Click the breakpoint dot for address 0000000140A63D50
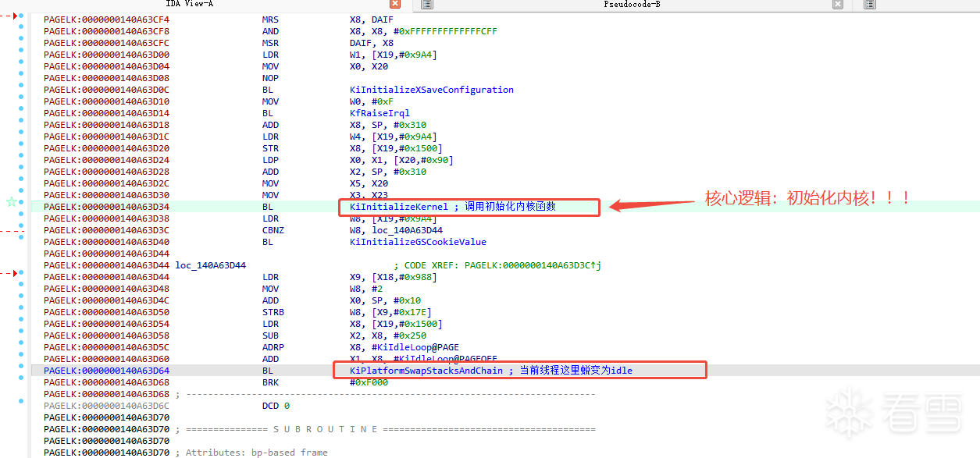 21,309
